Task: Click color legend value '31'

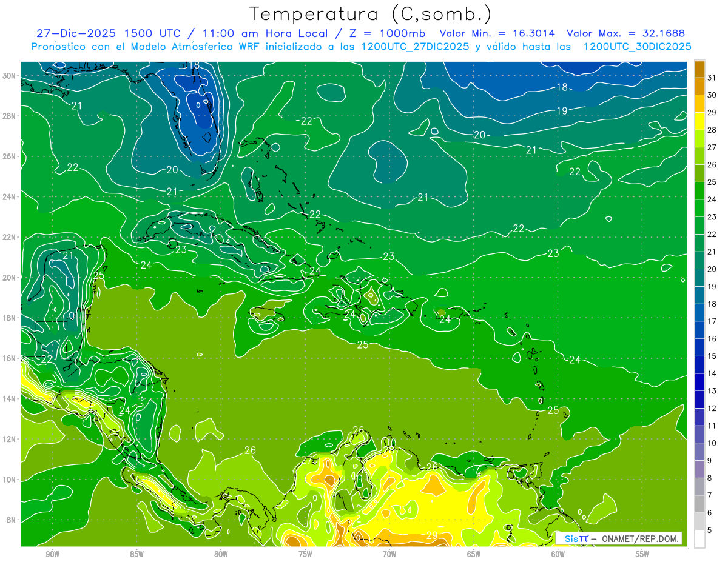Action: (x=712, y=78)
